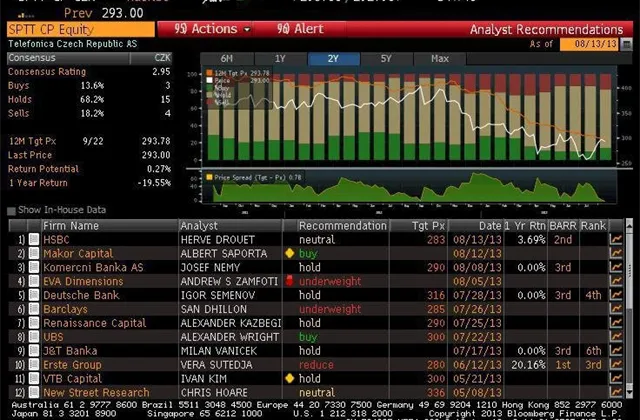Show the chart icon for HSBC row
Viewport: 640px width, 420px height.
click(x=616, y=240)
